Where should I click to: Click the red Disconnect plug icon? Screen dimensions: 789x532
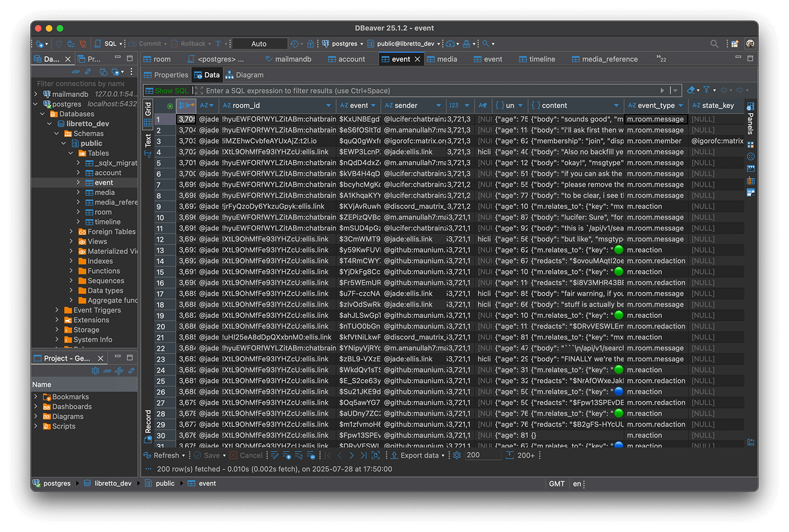(x=82, y=44)
